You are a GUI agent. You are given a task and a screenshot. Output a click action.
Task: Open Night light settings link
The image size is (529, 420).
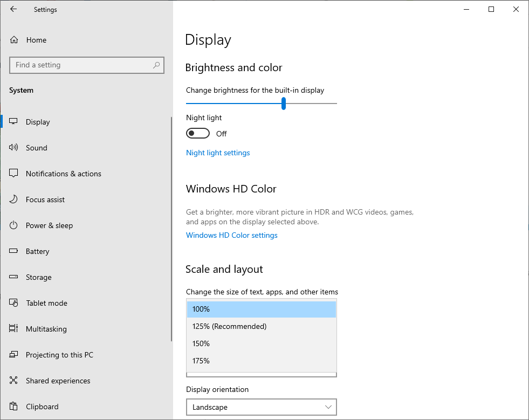(218, 153)
